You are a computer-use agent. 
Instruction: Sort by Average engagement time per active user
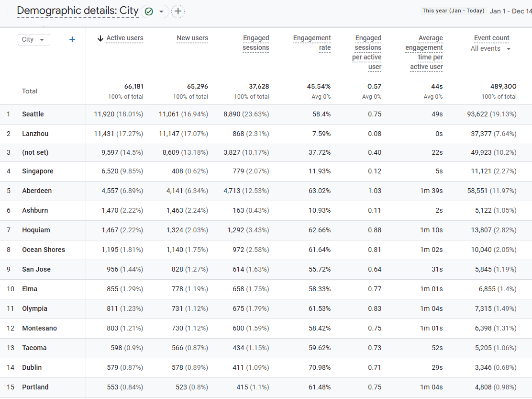424,52
